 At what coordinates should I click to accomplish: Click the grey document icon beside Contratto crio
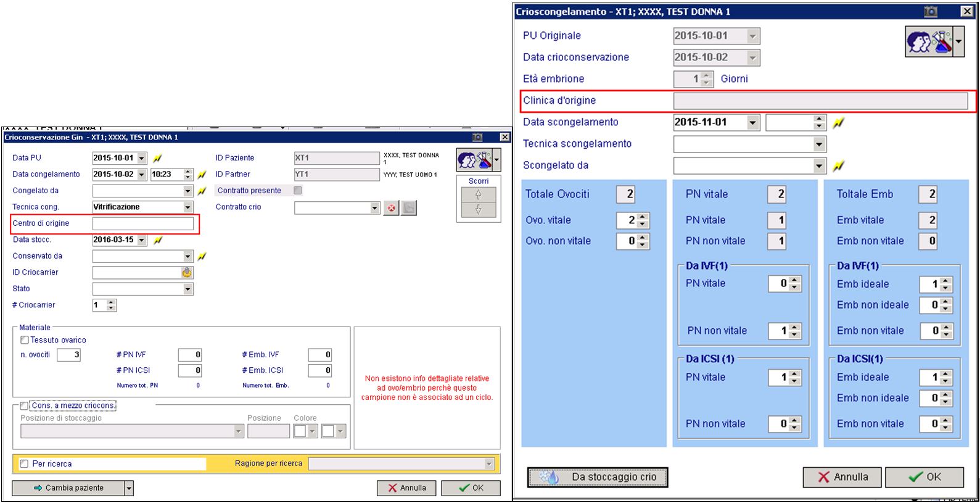(x=408, y=208)
